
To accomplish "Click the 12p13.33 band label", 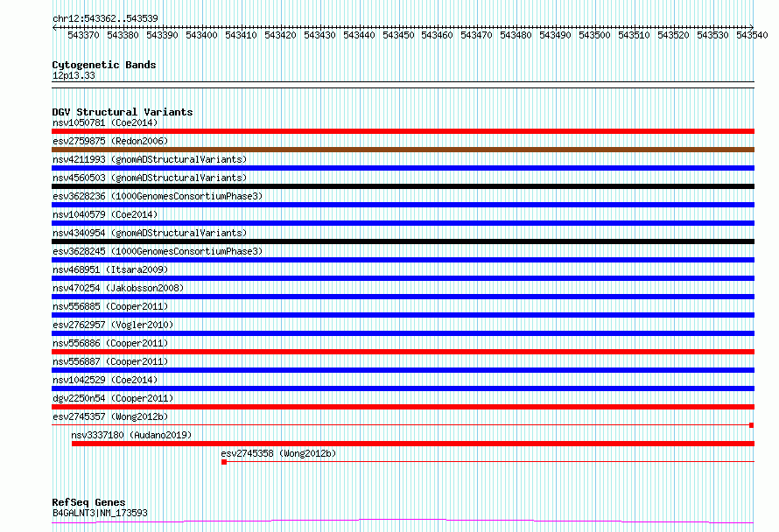I will tap(74, 75).
